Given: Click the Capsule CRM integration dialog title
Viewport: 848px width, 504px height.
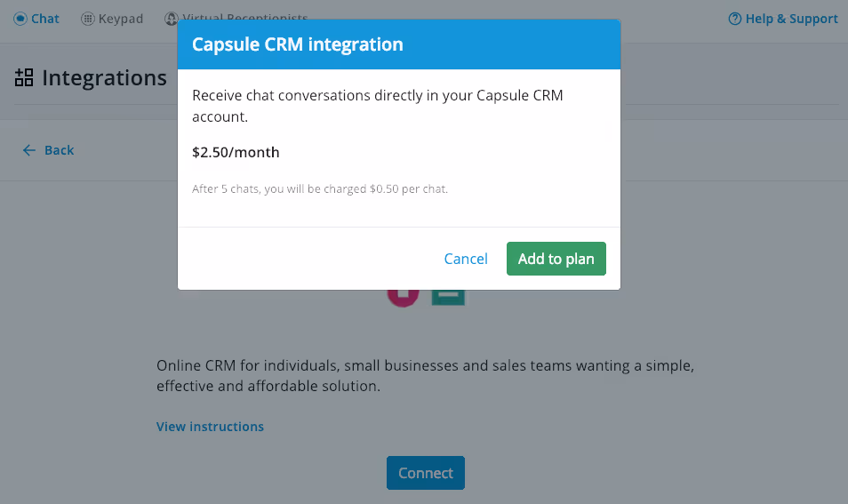Looking at the screenshot, I should pyautogui.click(x=298, y=44).
